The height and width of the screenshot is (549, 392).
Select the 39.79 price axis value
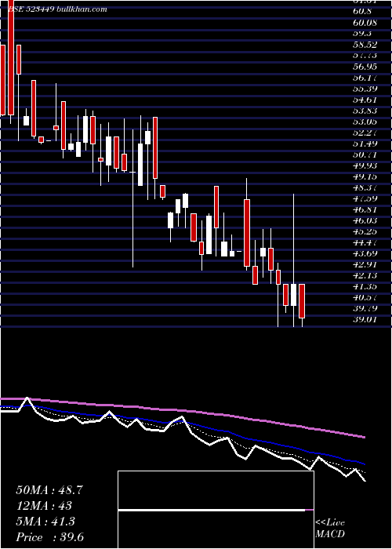click(365, 308)
